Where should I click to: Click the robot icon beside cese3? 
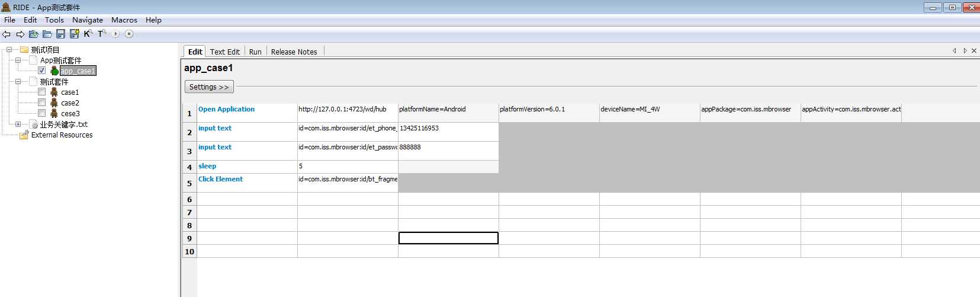click(54, 113)
